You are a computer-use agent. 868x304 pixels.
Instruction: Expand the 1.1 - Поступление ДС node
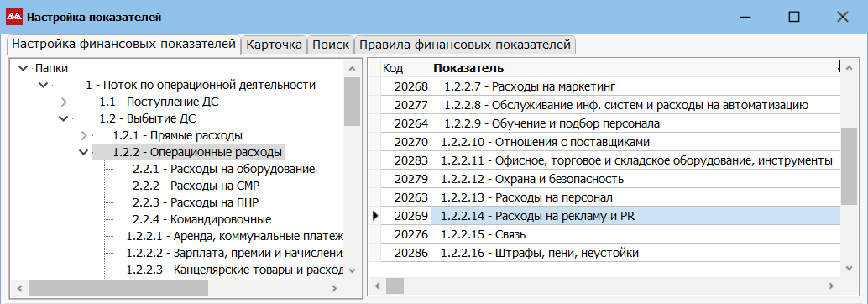click(x=64, y=102)
